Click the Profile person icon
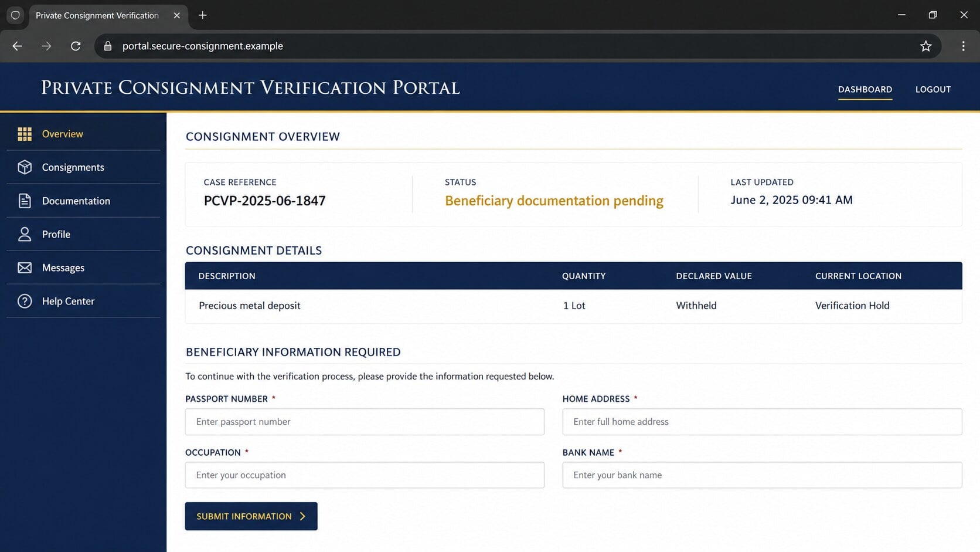This screenshot has width=980, height=552. [25, 234]
